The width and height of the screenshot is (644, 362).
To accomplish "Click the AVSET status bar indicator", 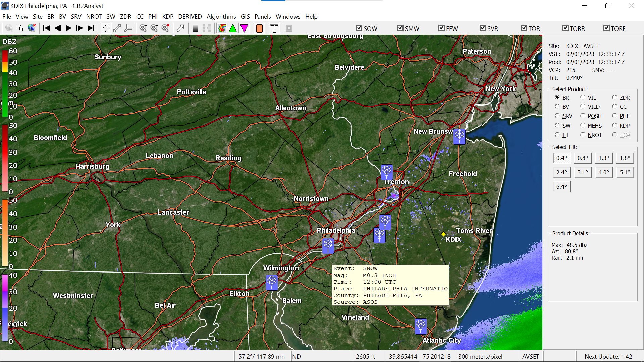I will [x=531, y=356].
